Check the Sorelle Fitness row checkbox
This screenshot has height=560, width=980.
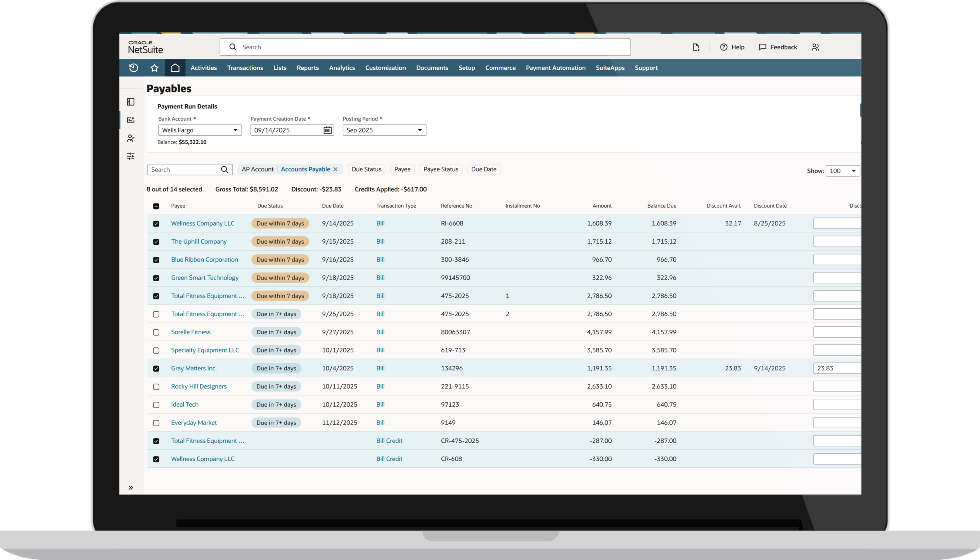click(156, 332)
